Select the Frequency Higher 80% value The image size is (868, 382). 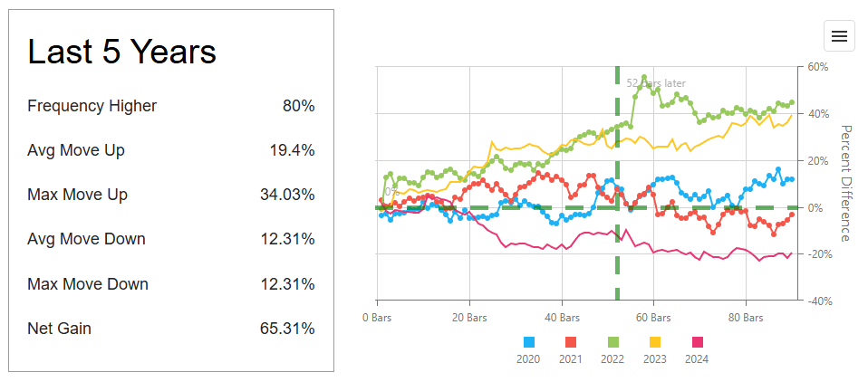(298, 106)
